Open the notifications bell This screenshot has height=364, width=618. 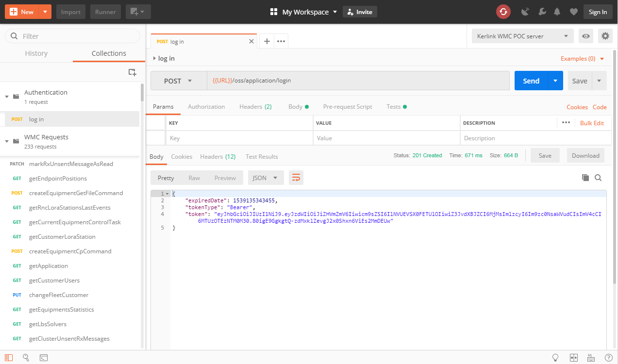pyautogui.click(x=557, y=12)
